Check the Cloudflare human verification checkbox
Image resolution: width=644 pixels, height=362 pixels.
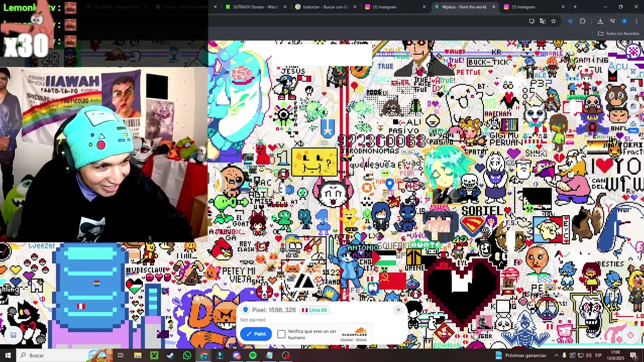coord(281,334)
